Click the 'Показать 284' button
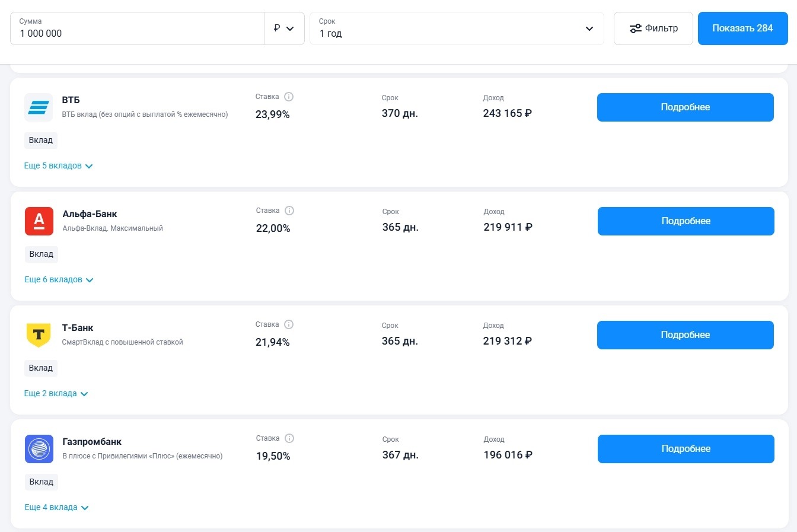The width and height of the screenshot is (797, 532). pyautogui.click(x=743, y=28)
